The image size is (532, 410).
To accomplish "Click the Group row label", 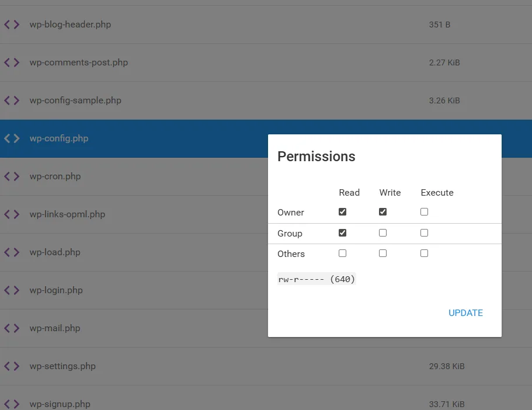I will click(x=290, y=234).
